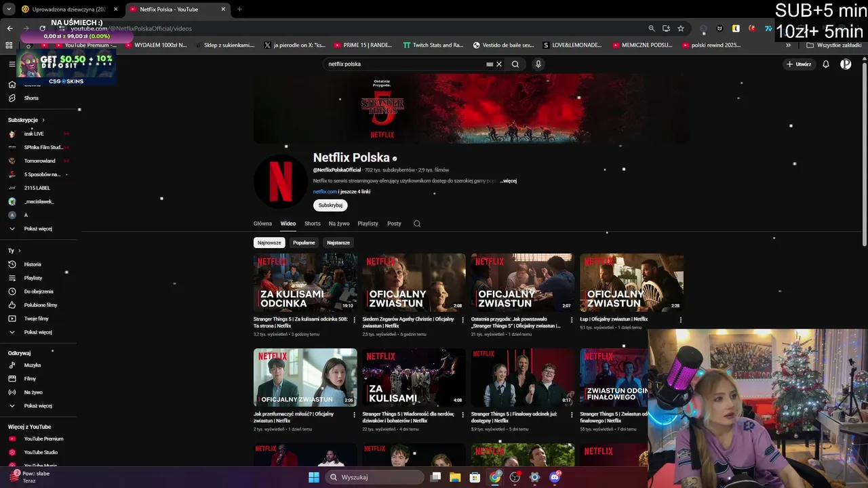Switch to the Posty channel tab
Viewport: 868px width, 488px height.
(x=394, y=224)
